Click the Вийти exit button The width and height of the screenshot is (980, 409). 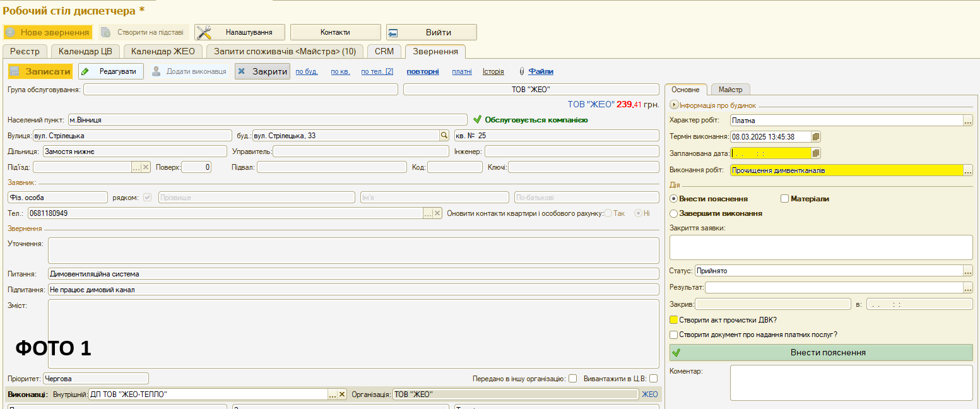click(432, 32)
